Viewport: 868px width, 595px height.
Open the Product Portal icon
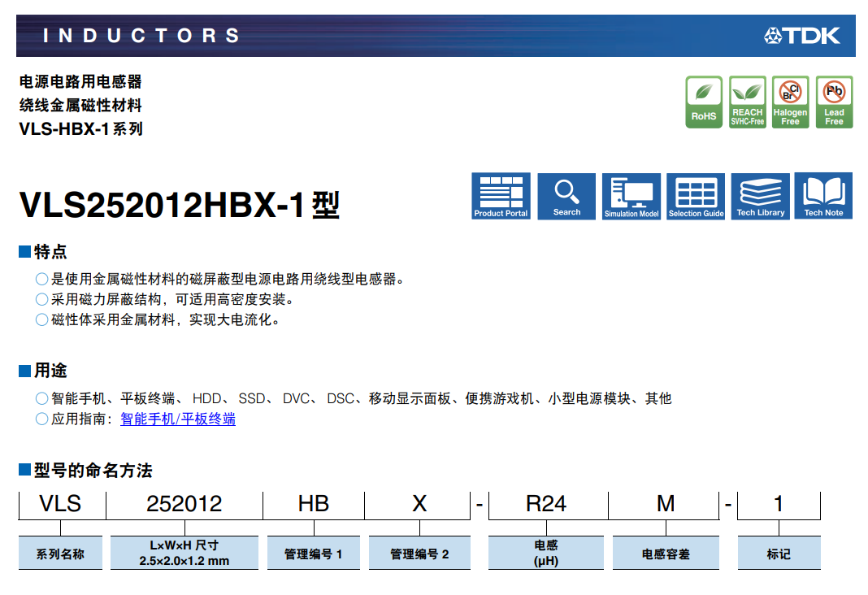tap(501, 196)
